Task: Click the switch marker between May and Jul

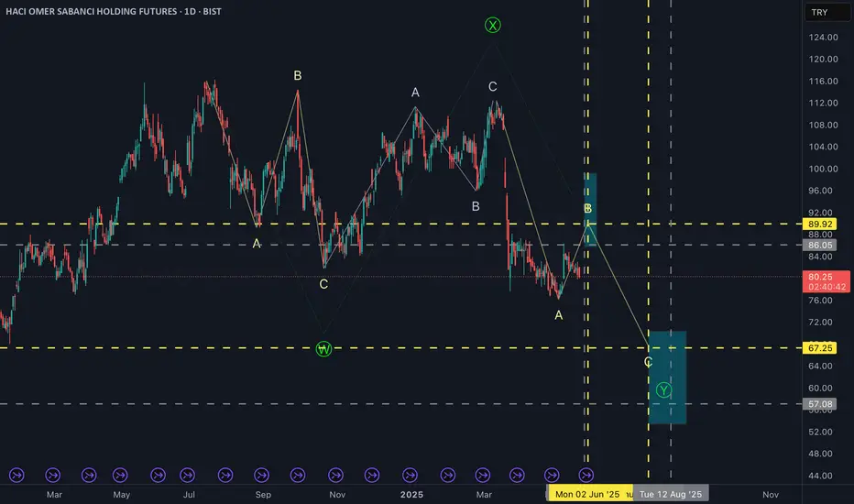Action: [158, 475]
